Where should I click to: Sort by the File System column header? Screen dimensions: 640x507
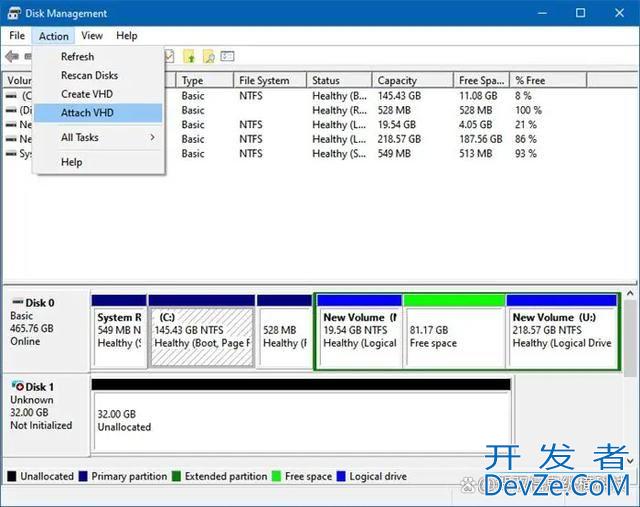(264, 81)
